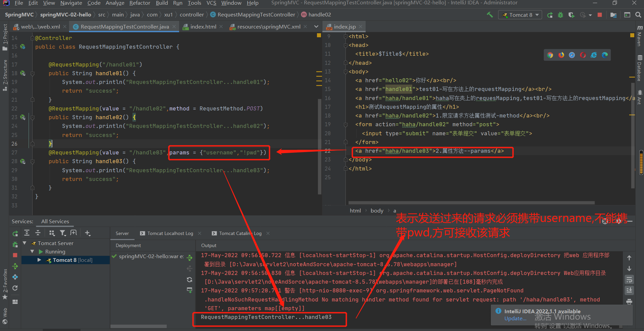Click Update link in IDEA notification
The height and width of the screenshot is (331, 644).
coord(515,318)
